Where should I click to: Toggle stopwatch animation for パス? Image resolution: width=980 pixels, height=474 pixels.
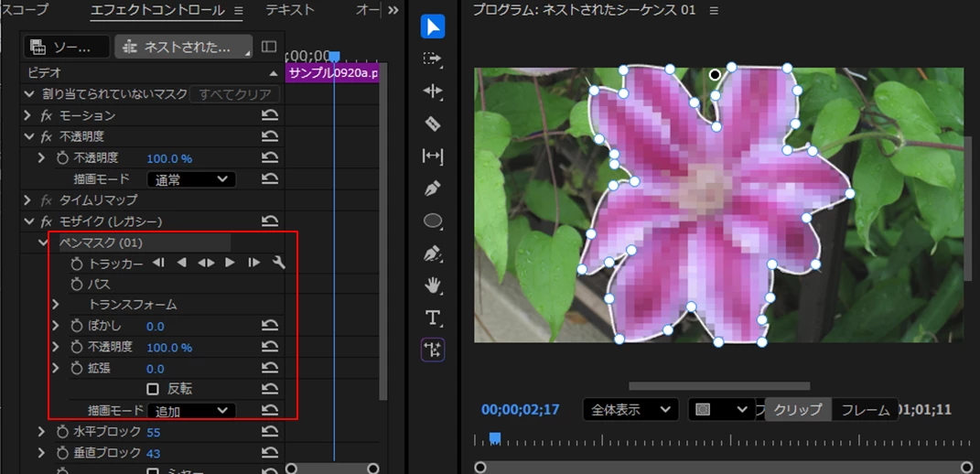[x=77, y=285]
